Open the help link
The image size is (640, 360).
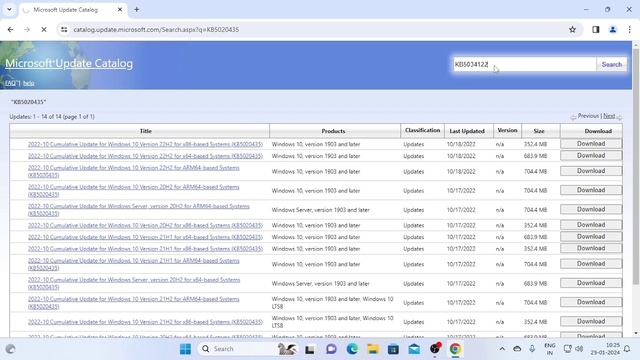[x=28, y=83]
